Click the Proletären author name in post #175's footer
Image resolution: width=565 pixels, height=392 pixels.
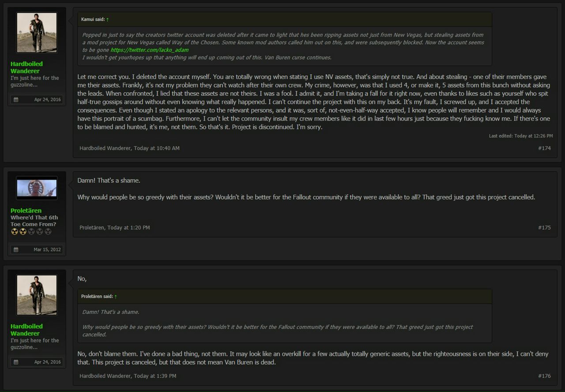tap(92, 228)
